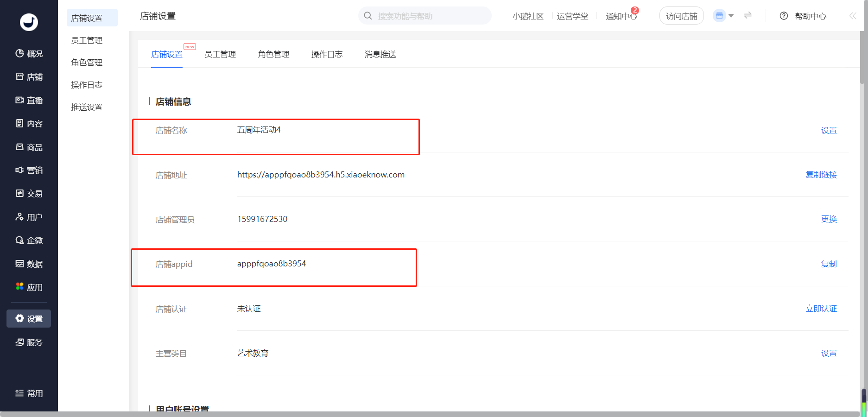Click the vertical page scrollbar
This screenshot has height=417, width=868.
click(862, 56)
